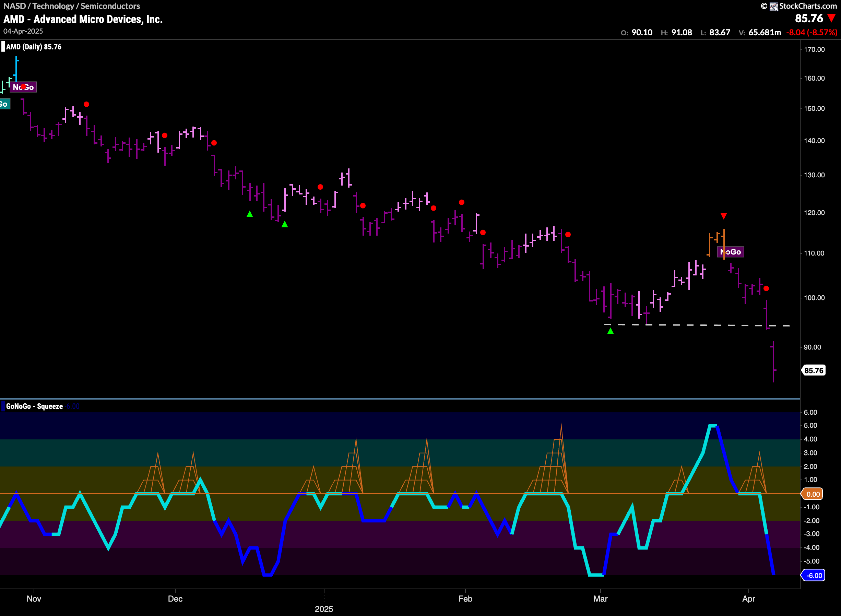This screenshot has width=841, height=616.
Task: Click the white legend marker beside AMD (Daily)
Action: [3, 47]
